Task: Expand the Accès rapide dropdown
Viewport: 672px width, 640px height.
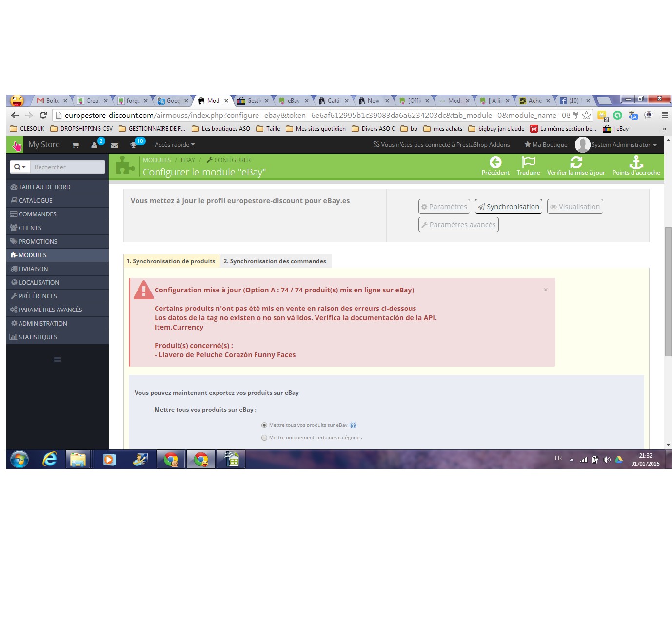Action: click(x=175, y=145)
